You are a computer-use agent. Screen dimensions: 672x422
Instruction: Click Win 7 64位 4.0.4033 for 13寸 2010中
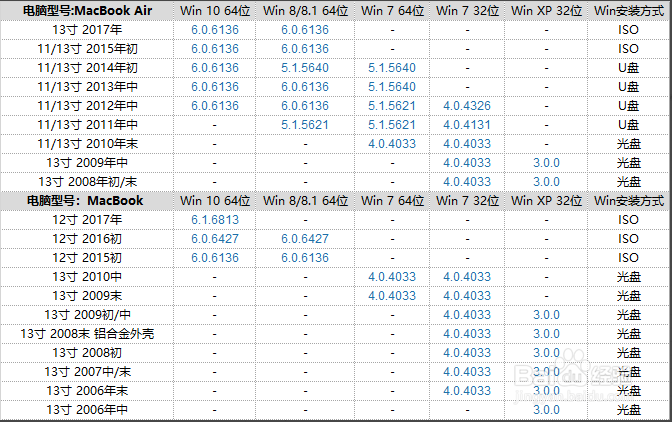pyautogui.click(x=392, y=277)
